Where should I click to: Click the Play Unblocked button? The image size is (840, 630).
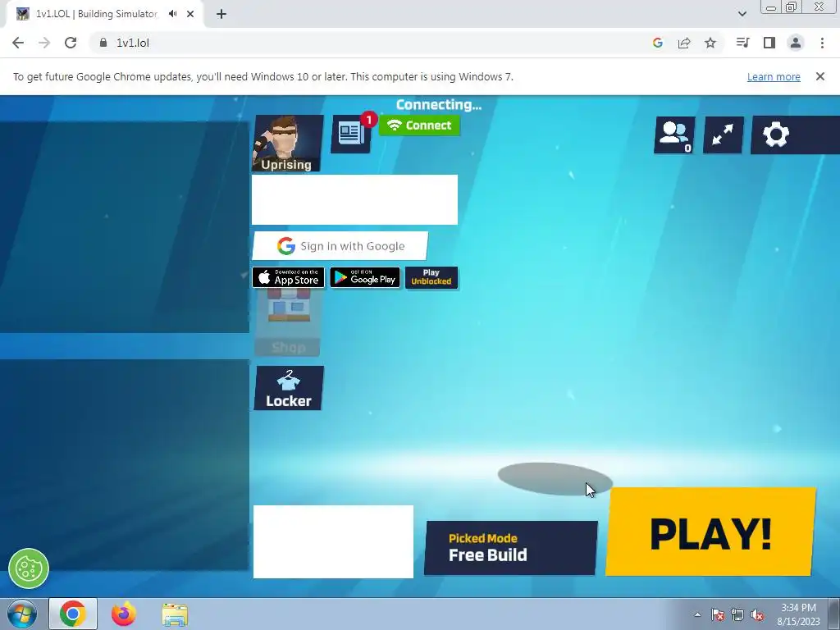pyautogui.click(x=431, y=277)
